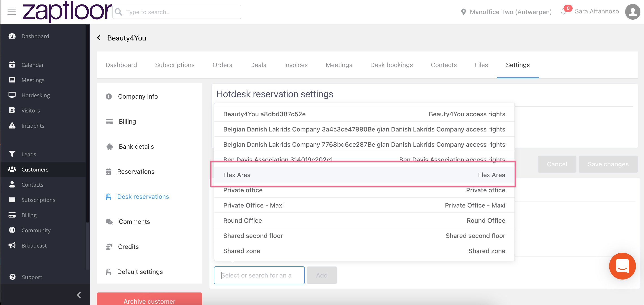Open the chat support bubble
644x305 pixels.
622,266
